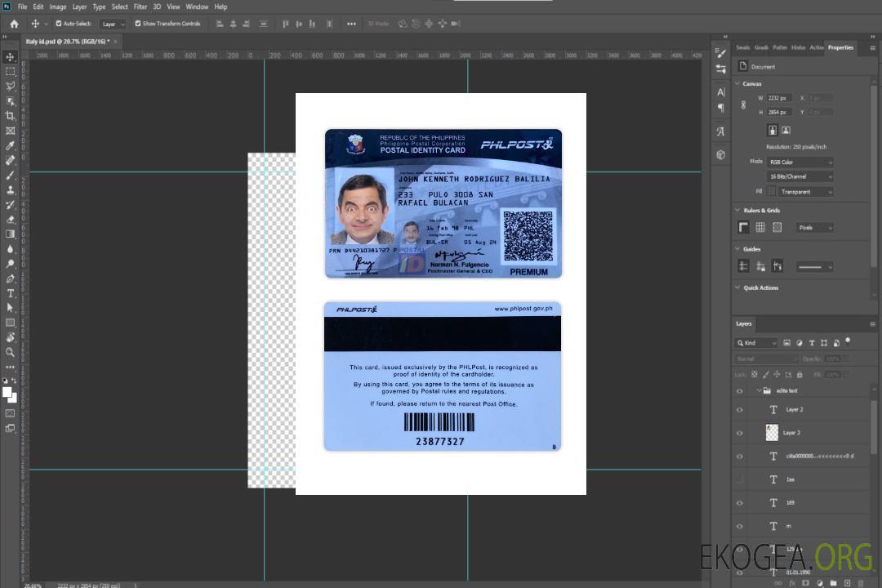This screenshot has height=588, width=882.
Task: Click the Home icon in the options bar
Action: point(14,24)
